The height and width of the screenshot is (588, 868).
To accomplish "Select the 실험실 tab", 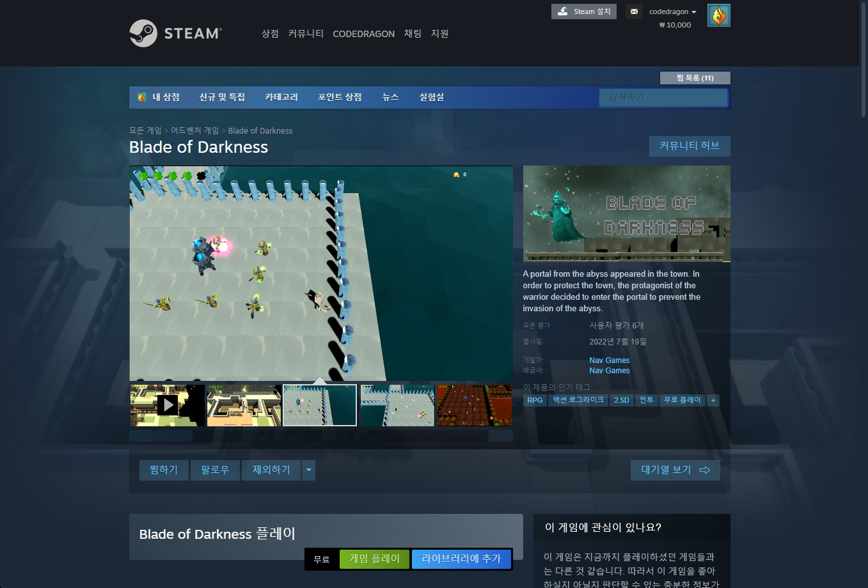I will pyautogui.click(x=432, y=97).
